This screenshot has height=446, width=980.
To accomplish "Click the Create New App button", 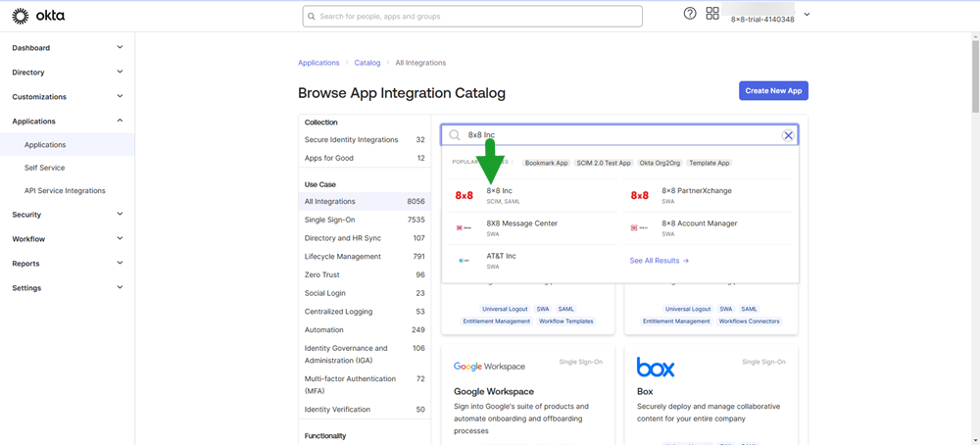I will 773,91.
